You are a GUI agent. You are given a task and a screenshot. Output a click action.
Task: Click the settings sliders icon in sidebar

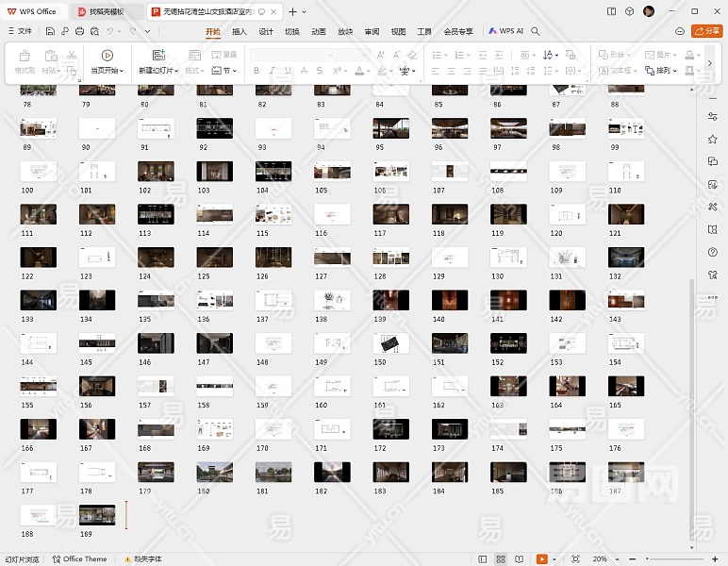point(713,116)
